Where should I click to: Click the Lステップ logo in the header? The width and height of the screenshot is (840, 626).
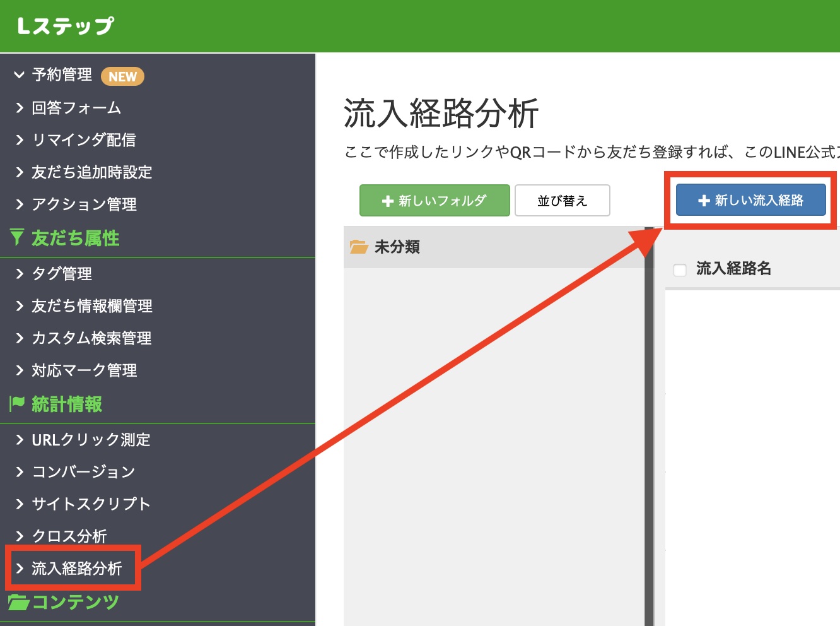pyautogui.click(x=63, y=25)
